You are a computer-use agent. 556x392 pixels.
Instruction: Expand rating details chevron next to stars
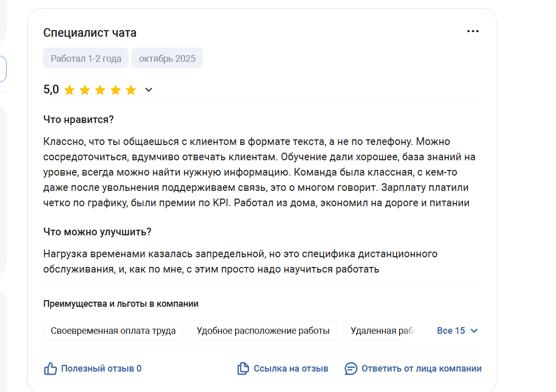click(149, 90)
